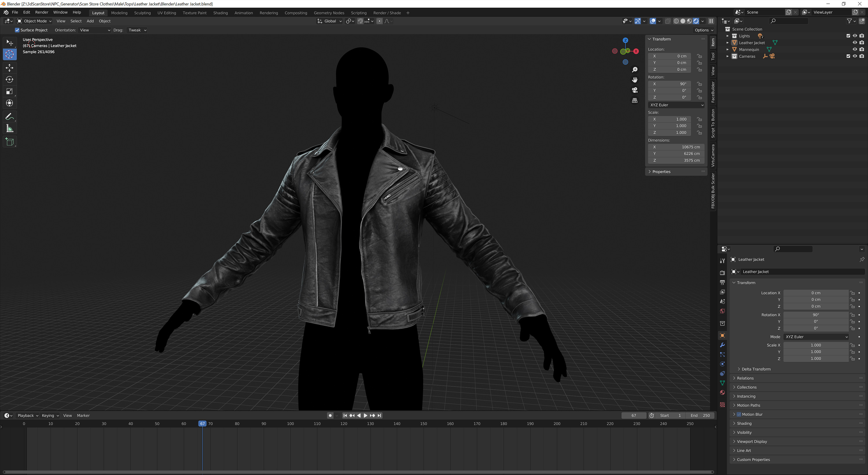Hide the Mannequin using its eye toggle
The width and height of the screenshot is (868, 475).
click(x=855, y=49)
